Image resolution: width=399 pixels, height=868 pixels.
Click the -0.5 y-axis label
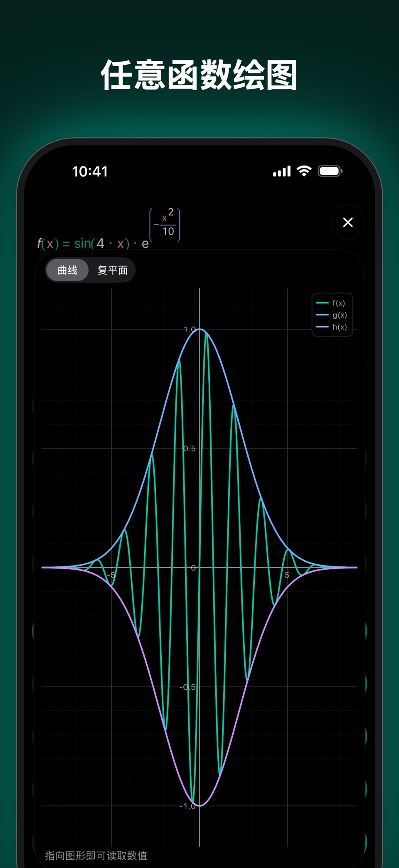[187, 687]
